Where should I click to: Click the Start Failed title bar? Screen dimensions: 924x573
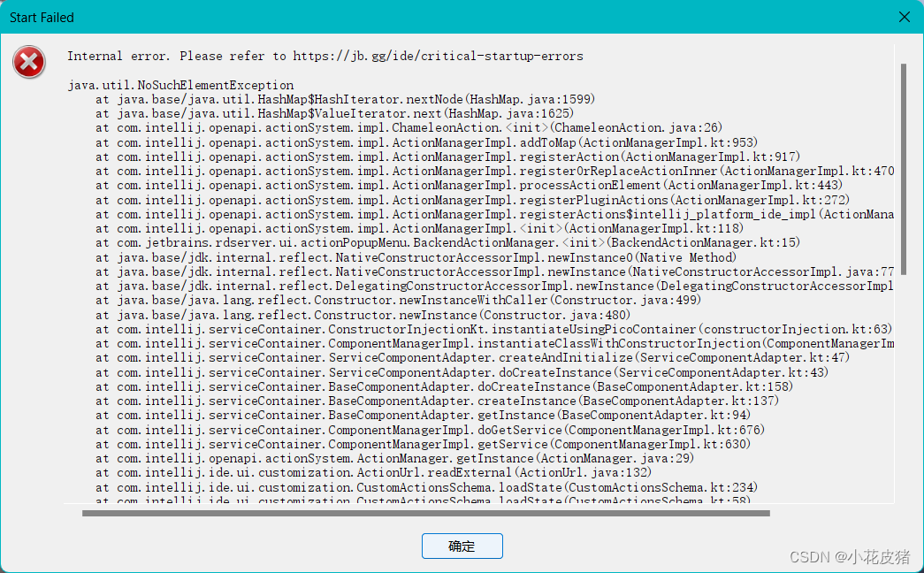41,17
